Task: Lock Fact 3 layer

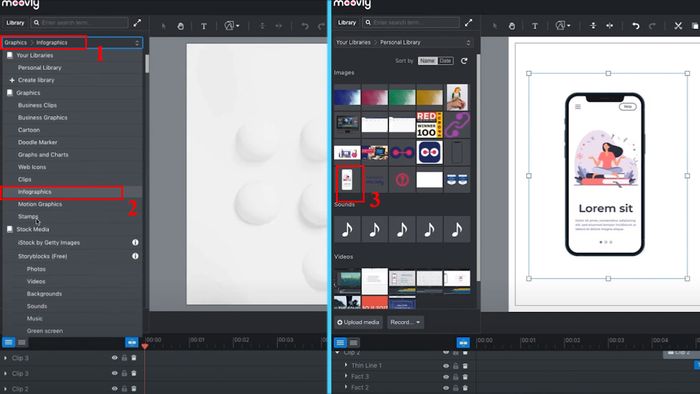Action: coord(456,377)
